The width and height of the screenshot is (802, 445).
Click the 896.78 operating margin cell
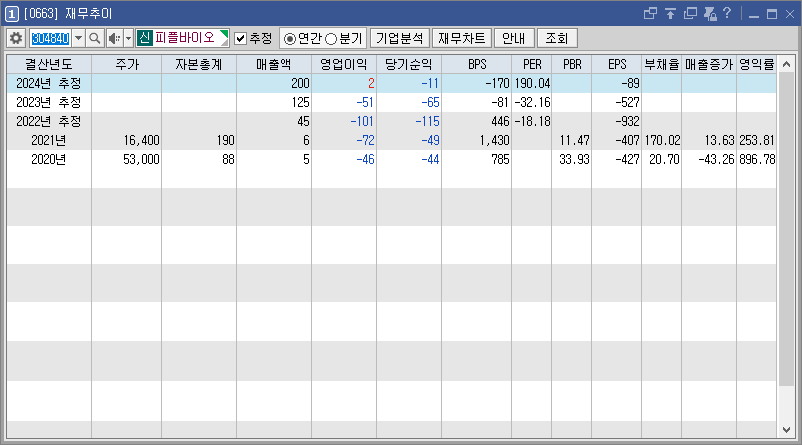point(758,159)
